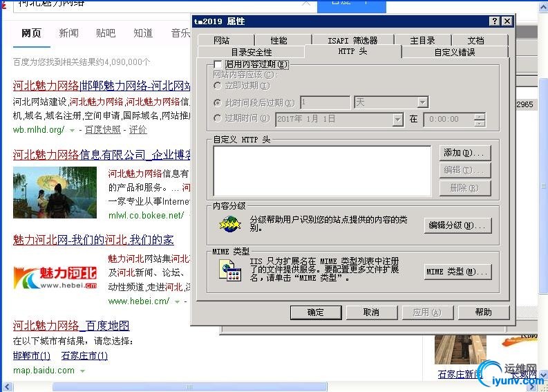
Task: Click the Baidu search input box
Action: click(164, 6)
